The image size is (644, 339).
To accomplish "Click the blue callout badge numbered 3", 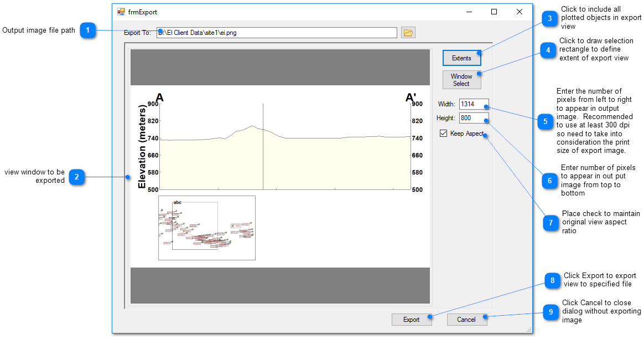I will (549, 19).
